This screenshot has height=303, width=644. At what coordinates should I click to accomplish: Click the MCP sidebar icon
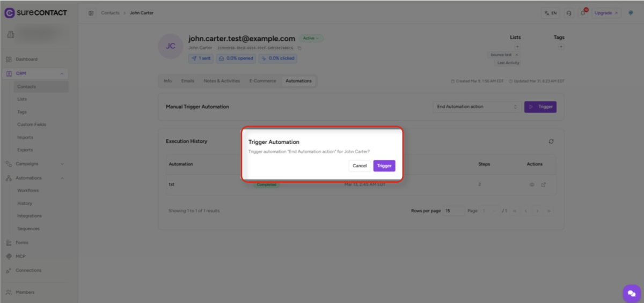click(9, 256)
